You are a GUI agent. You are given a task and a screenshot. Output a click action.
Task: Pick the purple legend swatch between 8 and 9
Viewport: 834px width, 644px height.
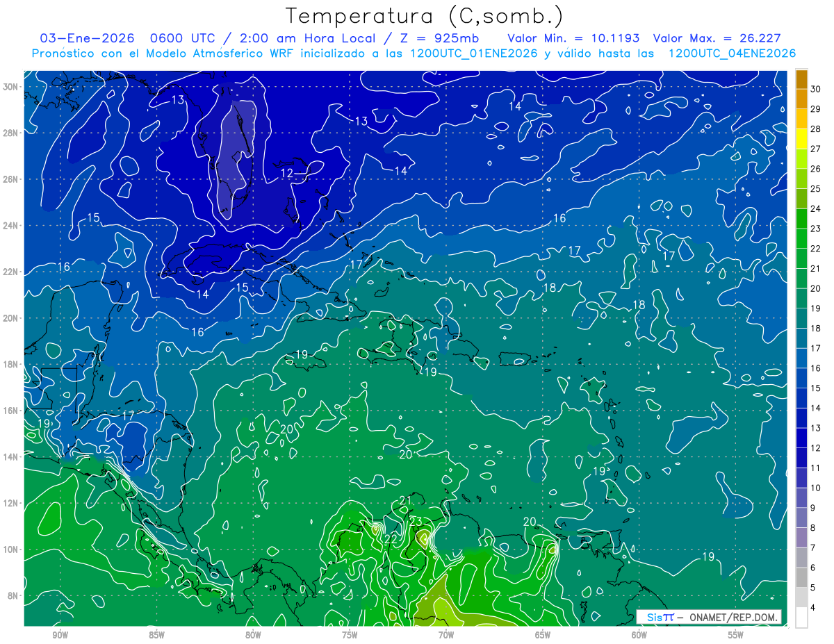coord(801,518)
